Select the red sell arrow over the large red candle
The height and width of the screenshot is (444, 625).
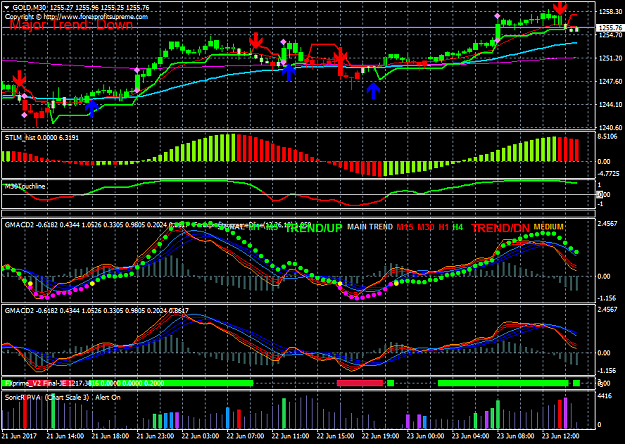point(341,56)
